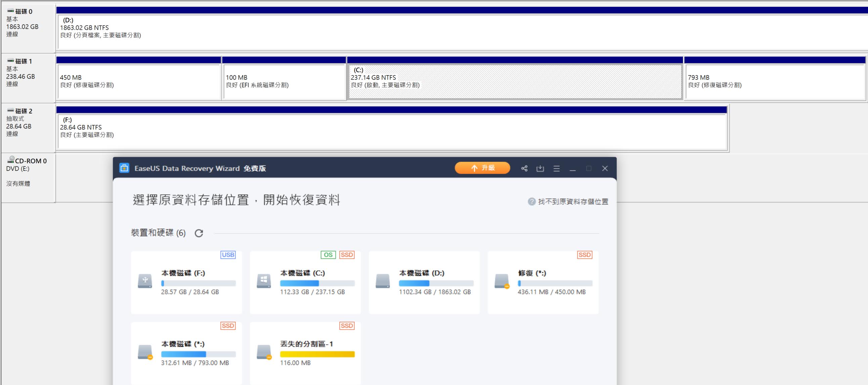Click the import scan session icon
The height and width of the screenshot is (385, 868).
click(540, 168)
